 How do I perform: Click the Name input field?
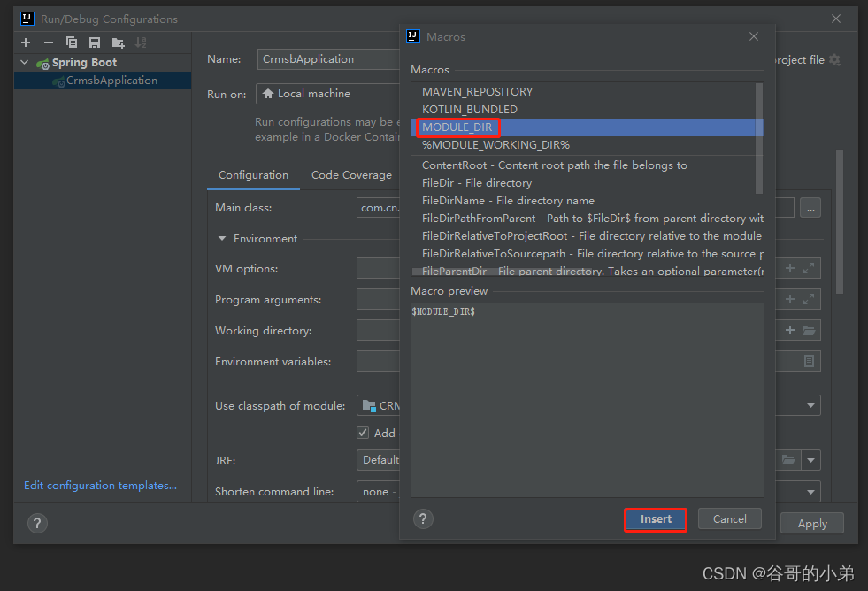[329, 59]
